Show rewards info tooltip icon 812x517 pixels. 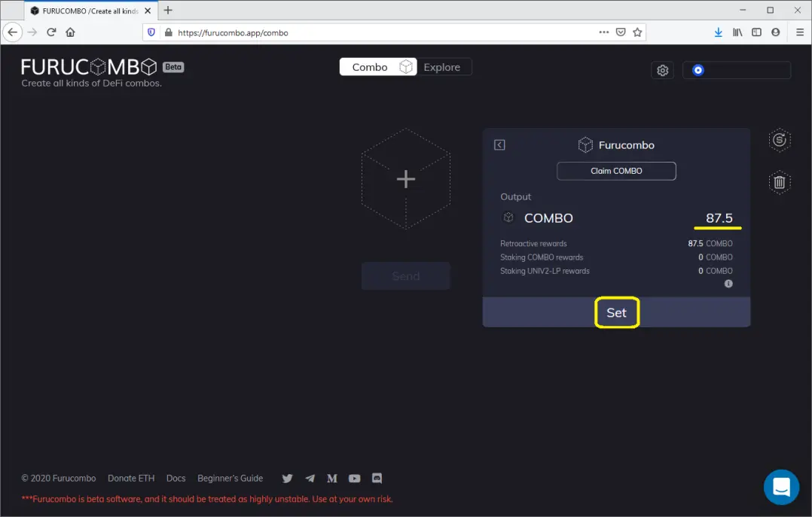pyautogui.click(x=728, y=284)
